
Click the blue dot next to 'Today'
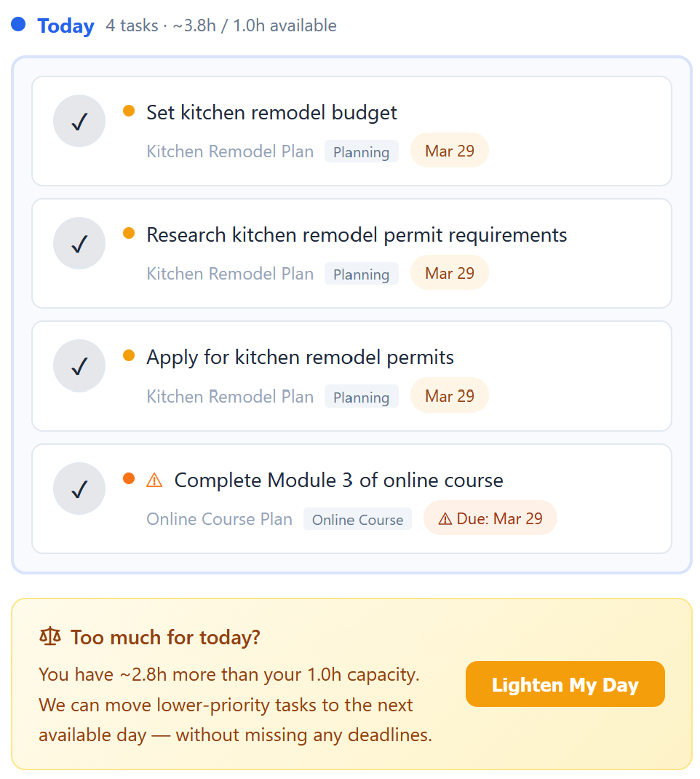tap(17, 24)
